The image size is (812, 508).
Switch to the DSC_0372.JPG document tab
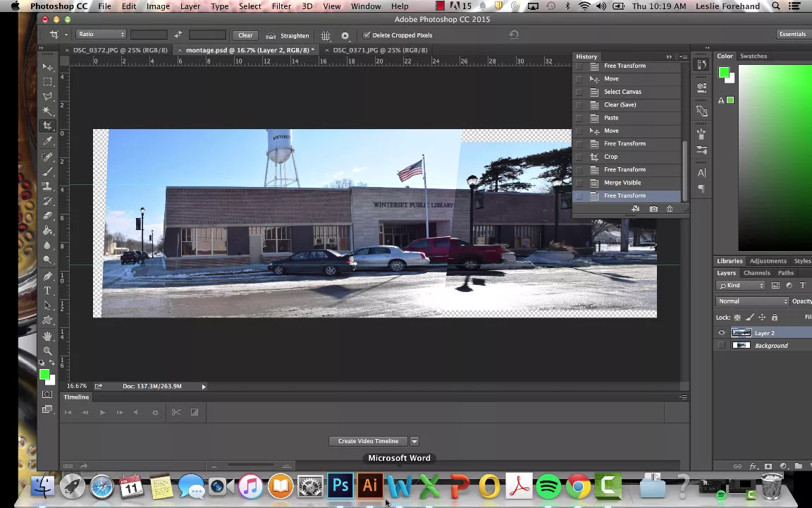120,50
